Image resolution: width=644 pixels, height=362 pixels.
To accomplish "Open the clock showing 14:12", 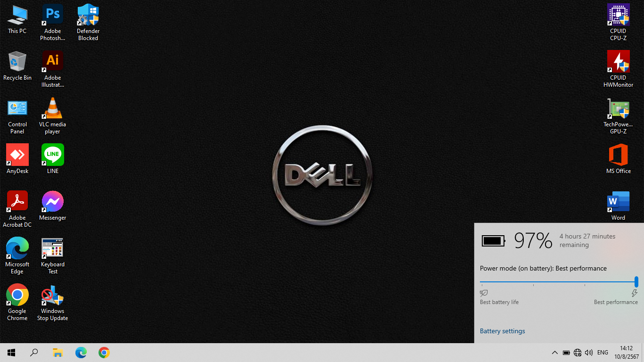I will point(626,353).
